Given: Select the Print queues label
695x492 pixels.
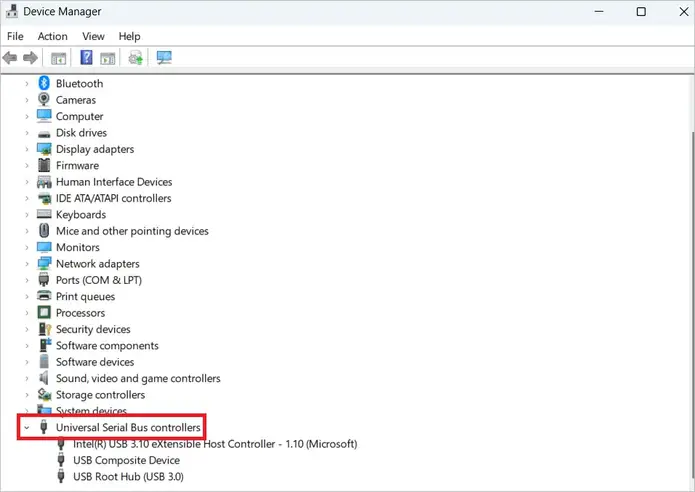Looking at the screenshot, I should tap(85, 296).
